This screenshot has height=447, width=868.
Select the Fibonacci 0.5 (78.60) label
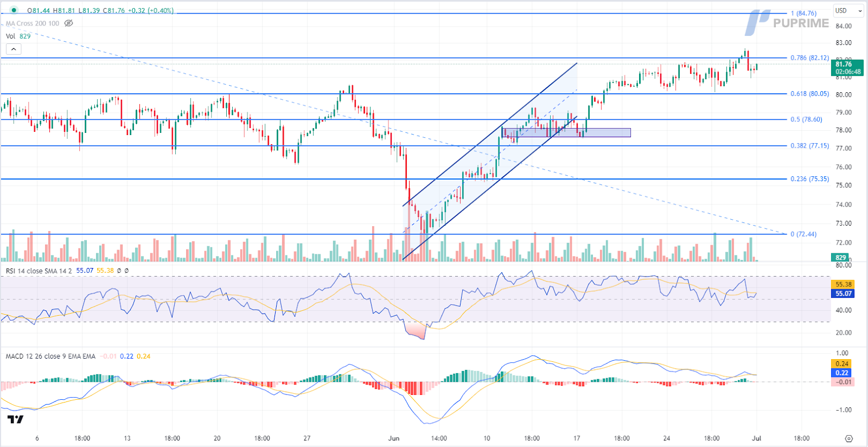coord(806,119)
